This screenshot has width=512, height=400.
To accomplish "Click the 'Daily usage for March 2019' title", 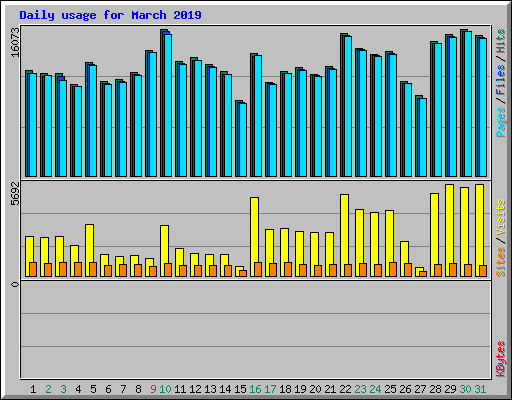I will (x=110, y=15).
